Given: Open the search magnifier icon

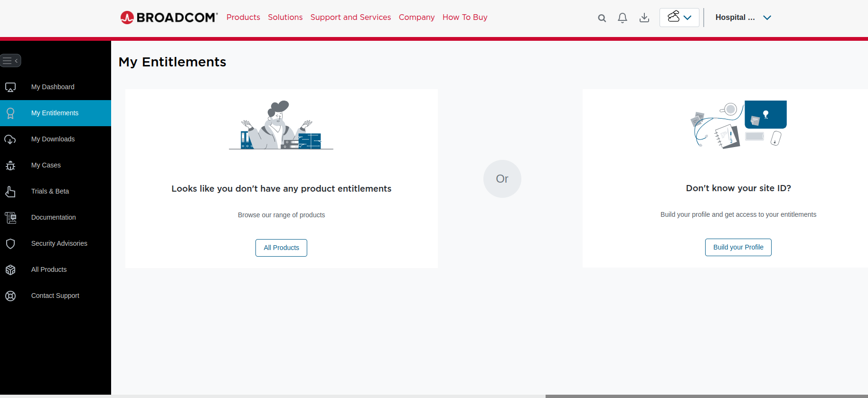Looking at the screenshot, I should coord(602,18).
